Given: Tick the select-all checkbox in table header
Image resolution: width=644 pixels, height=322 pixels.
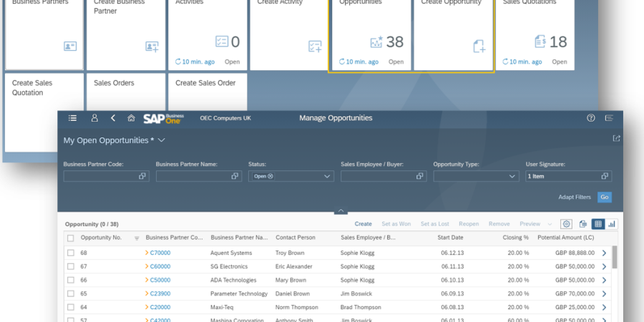Looking at the screenshot, I should 71,238.
